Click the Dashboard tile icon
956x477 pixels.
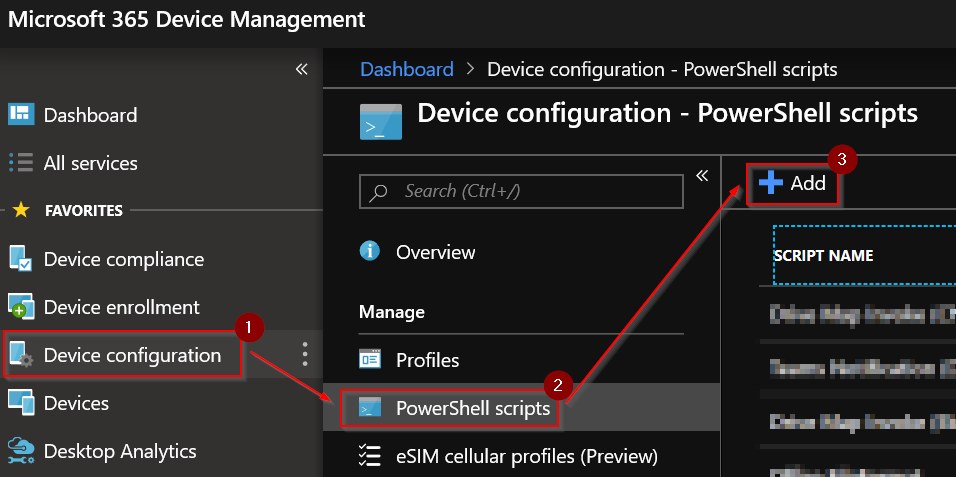[21, 114]
